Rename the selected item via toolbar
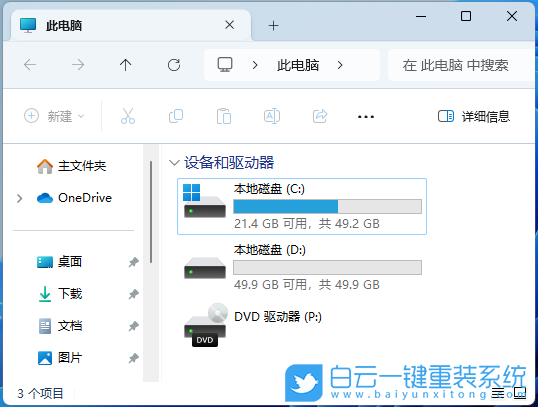 click(x=272, y=116)
